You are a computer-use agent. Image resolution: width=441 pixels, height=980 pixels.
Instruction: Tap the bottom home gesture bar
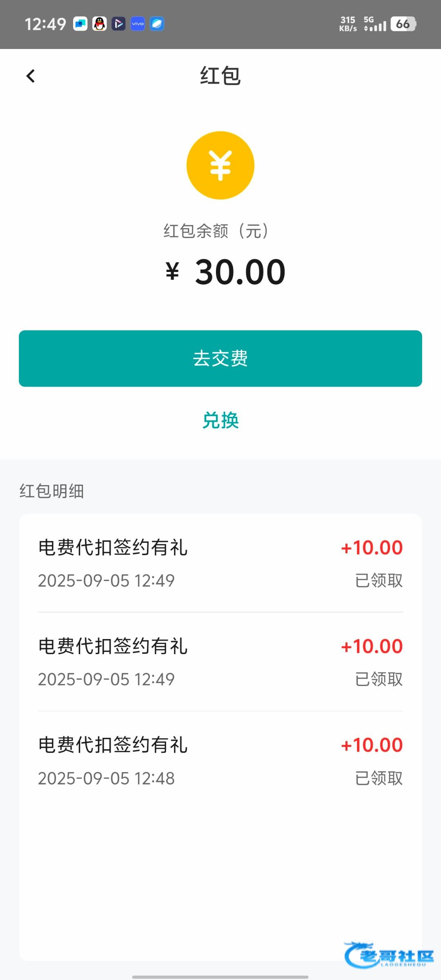(220, 977)
